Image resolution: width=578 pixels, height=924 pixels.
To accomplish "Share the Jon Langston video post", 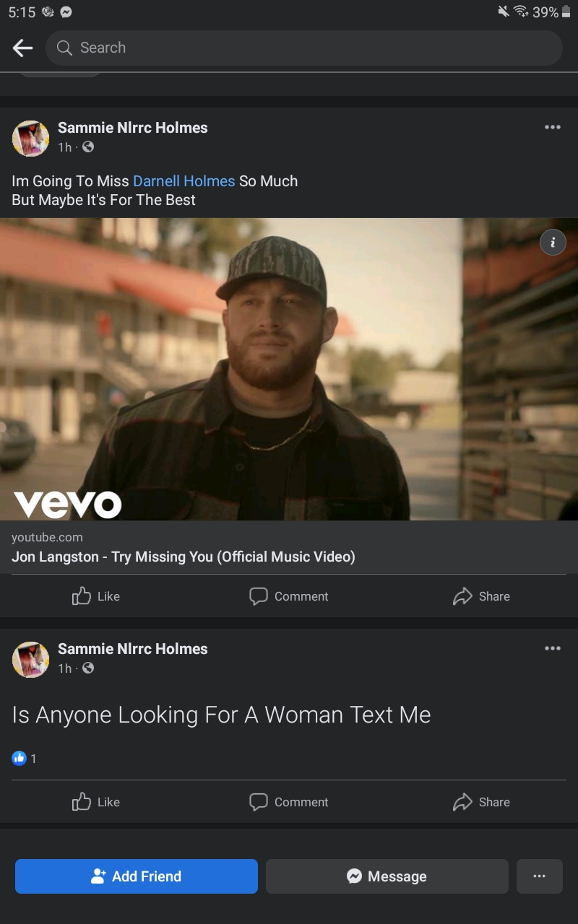I will click(x=481, y=596).
